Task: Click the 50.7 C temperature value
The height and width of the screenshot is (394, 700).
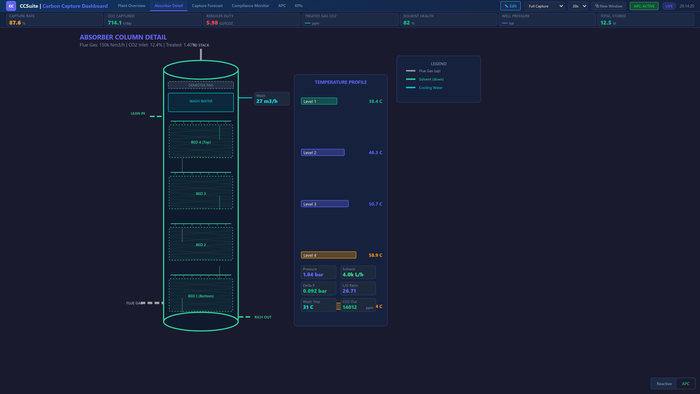Action: (375, 204)
